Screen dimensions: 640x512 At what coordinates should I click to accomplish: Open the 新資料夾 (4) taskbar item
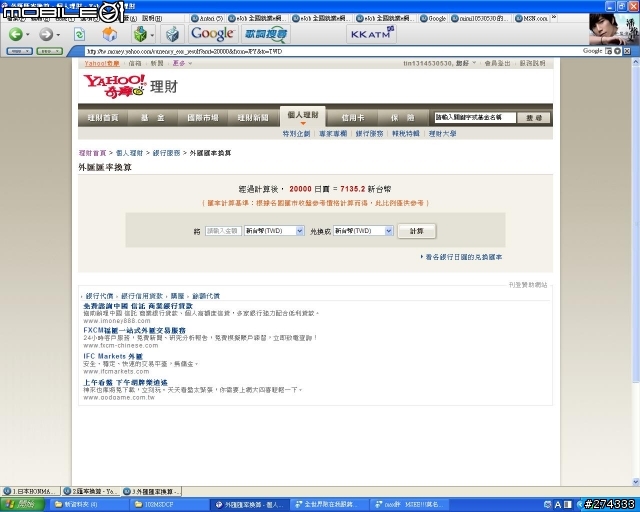click(88, 505)
